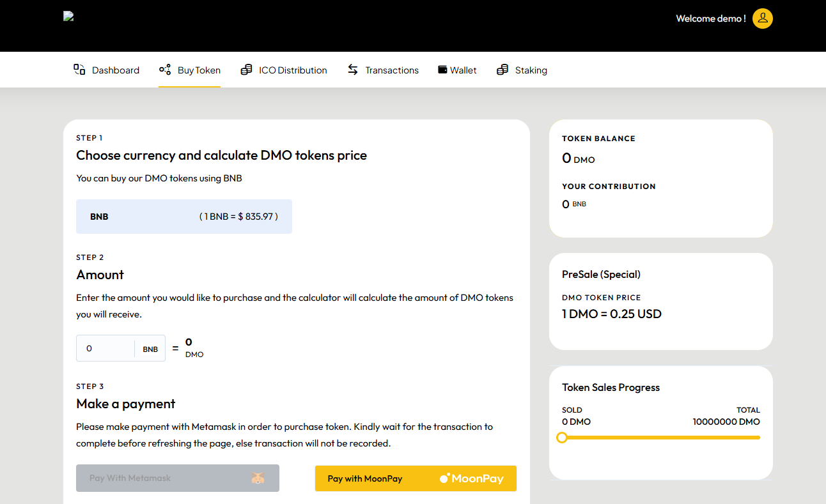Open the Dashboard tab

coord(115,70)
